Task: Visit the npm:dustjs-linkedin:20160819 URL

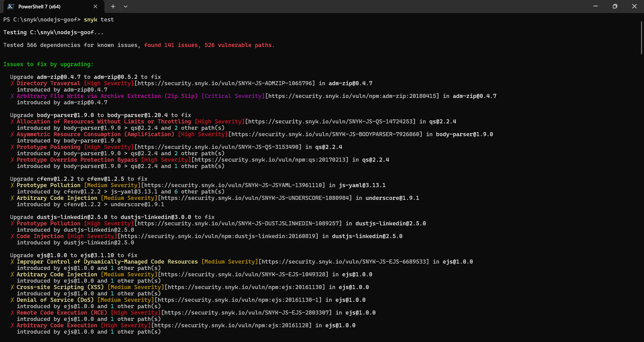Action: 218,236
